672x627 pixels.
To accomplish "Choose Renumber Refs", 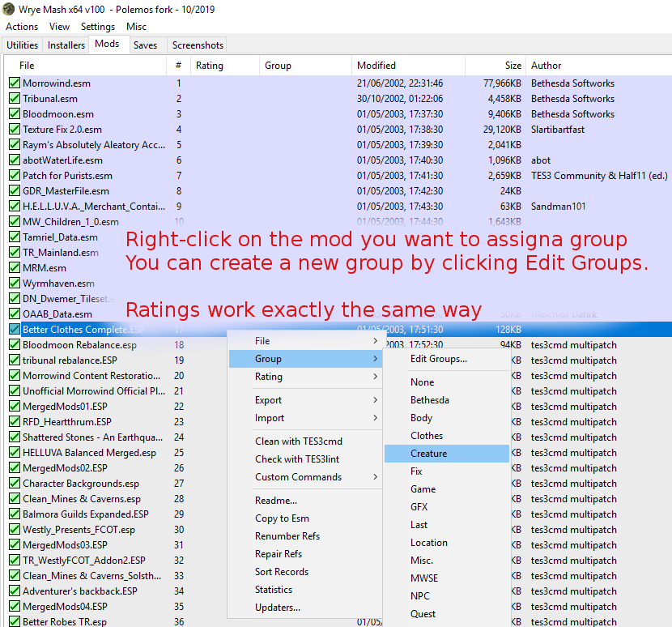I will [x=305, y=536].
